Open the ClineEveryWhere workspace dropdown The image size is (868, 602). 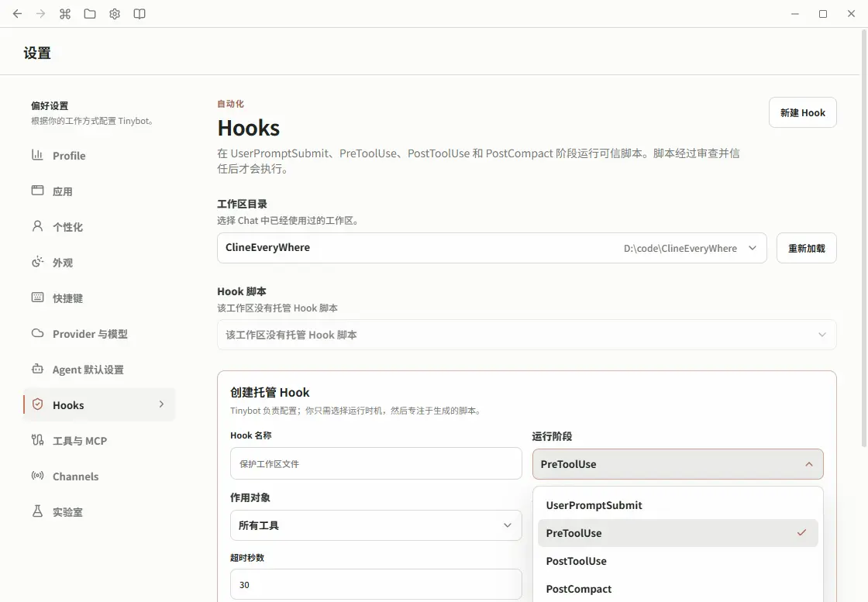point(491,248)
